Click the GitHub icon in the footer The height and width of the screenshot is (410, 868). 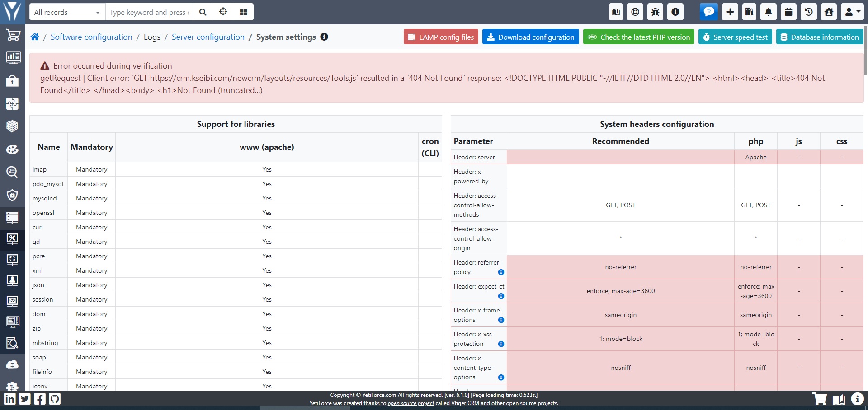[55, 399]
